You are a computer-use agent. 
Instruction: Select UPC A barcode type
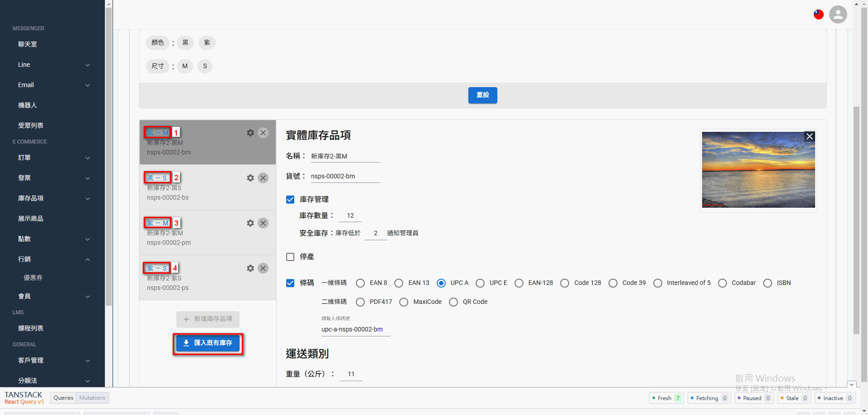point(441,283)
